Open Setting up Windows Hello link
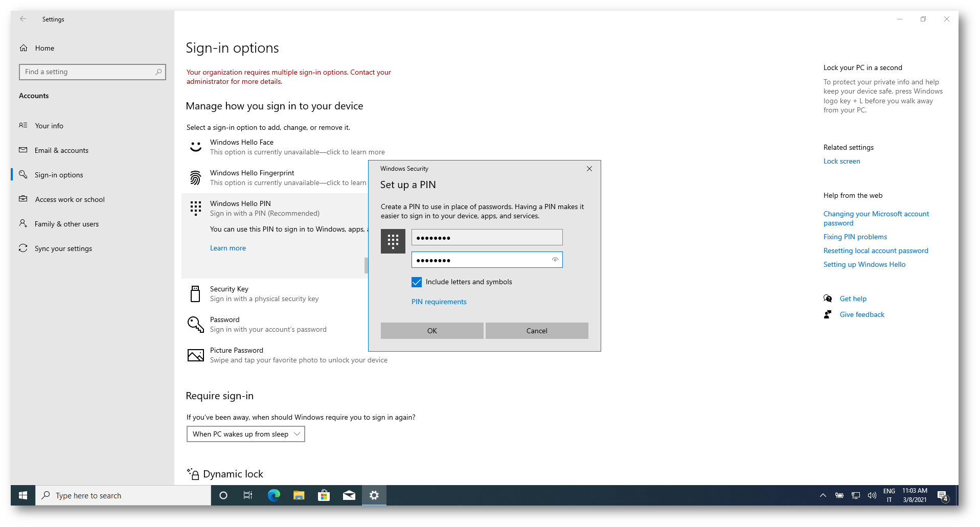980x527 pixels. coord(864,264)
